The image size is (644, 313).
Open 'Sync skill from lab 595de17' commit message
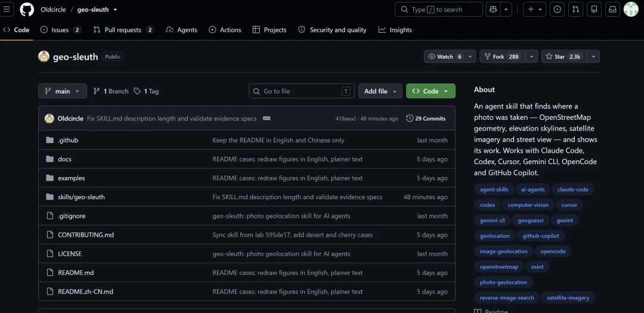292,235
